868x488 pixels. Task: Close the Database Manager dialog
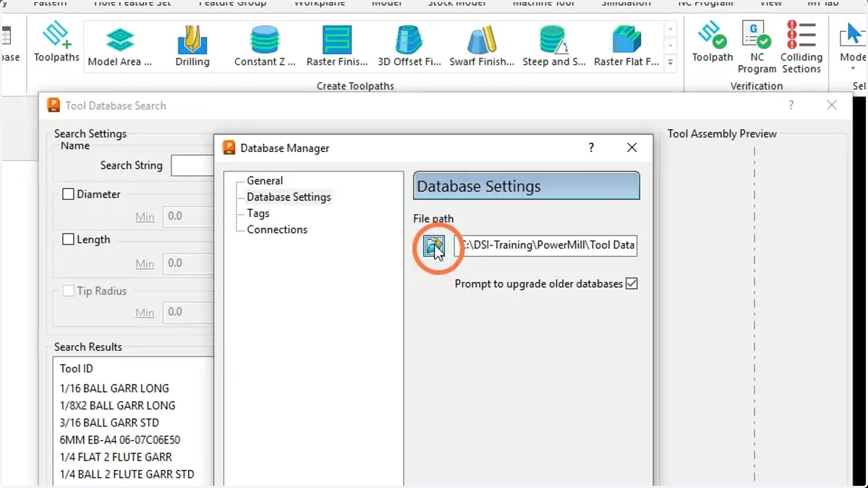point(631,147)
